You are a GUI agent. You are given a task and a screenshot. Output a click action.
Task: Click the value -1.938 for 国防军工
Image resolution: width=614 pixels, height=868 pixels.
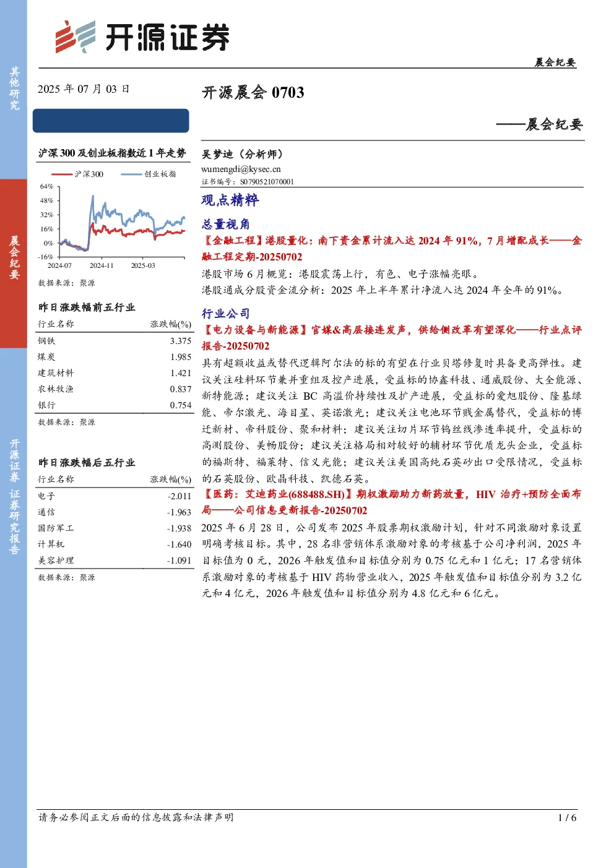[179, 528]
